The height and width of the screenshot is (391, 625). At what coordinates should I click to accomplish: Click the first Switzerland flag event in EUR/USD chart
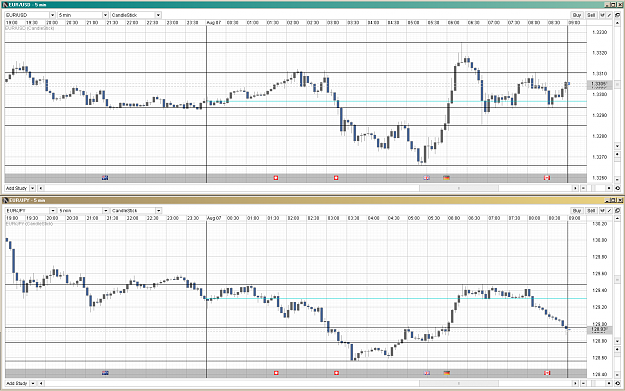coord(276,178)
